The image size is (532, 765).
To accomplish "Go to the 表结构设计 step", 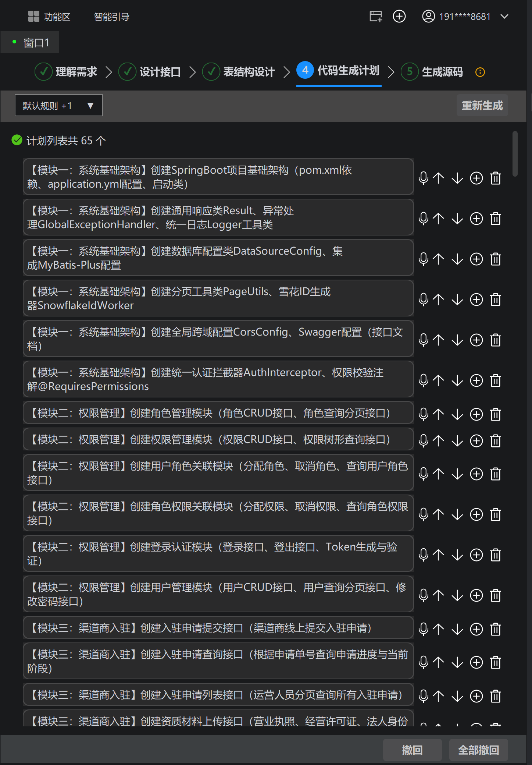I will pyautogui.click(x=239, y=71).
